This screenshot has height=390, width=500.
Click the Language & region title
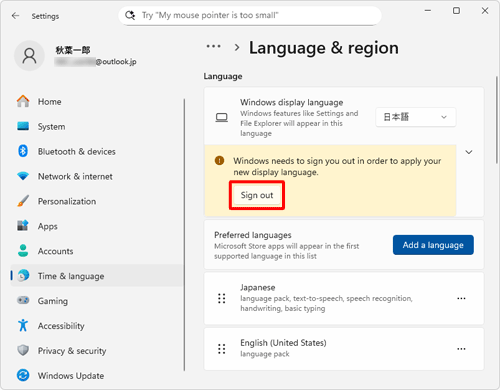(324, 48)
